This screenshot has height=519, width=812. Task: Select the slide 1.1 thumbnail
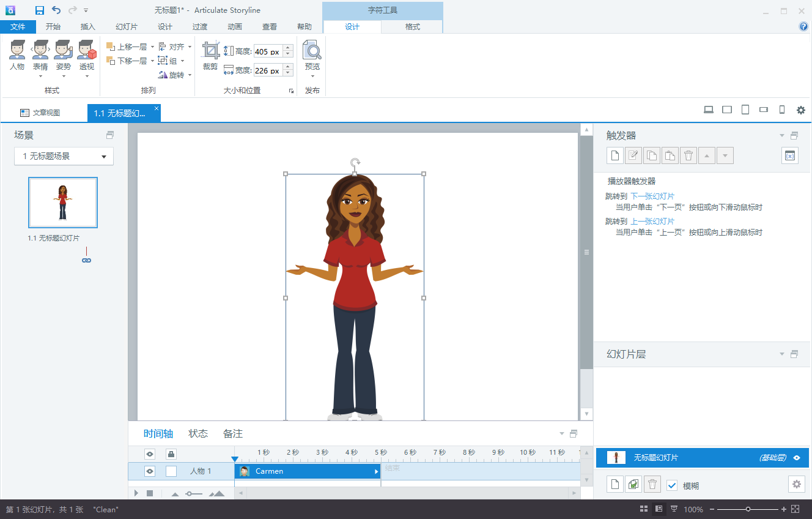pos(63,203)
